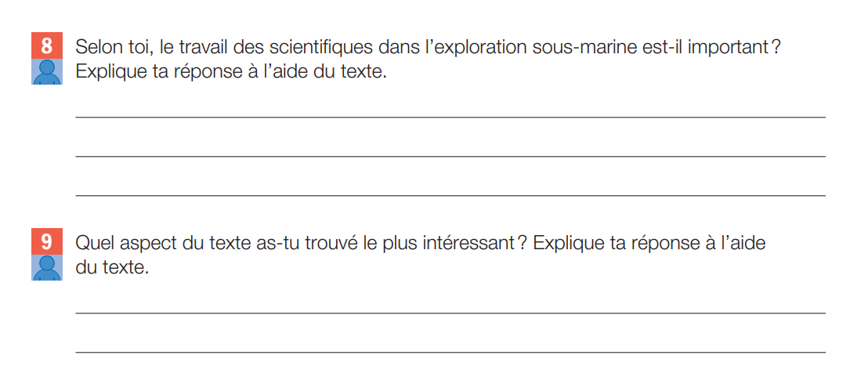
Task: Click the first answer line below question 9
Action: [x=450, y=313]
